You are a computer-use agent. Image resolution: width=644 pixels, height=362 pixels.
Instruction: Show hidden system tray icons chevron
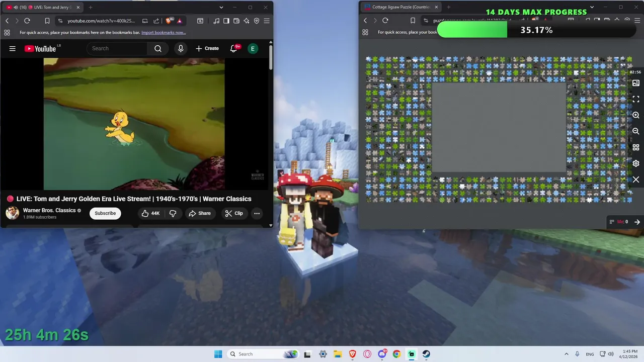click(x=566, y=354)
